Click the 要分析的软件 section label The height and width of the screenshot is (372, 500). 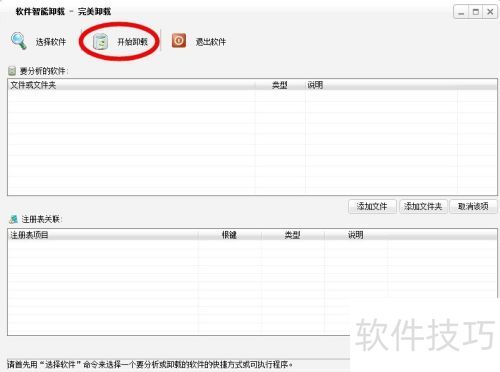44,71
